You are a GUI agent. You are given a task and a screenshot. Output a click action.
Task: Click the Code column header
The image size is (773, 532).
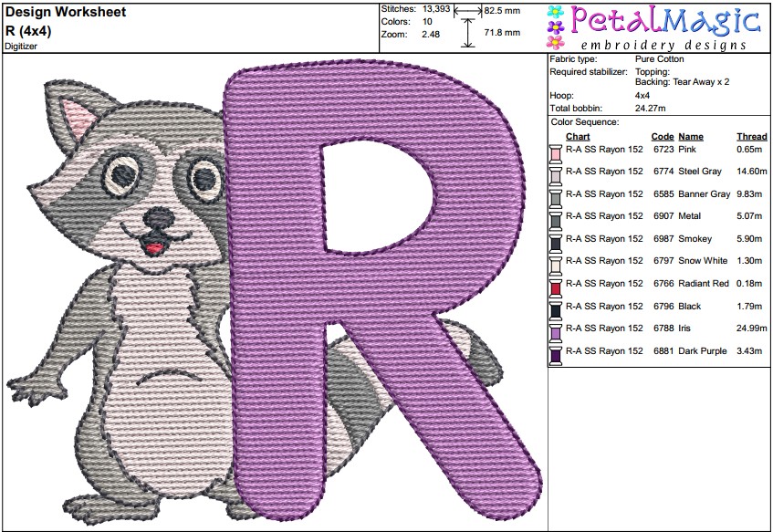point(662,137)
